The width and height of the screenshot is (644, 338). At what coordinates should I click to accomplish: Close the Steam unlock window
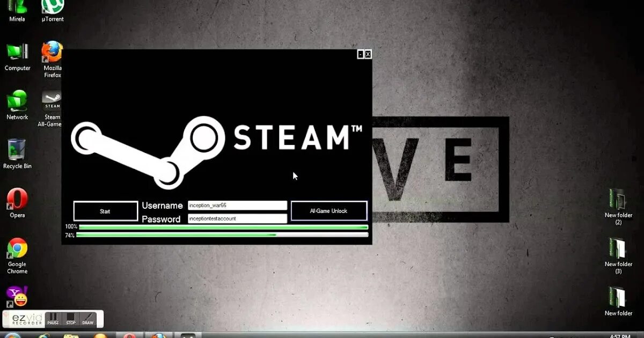pos(368,54)
